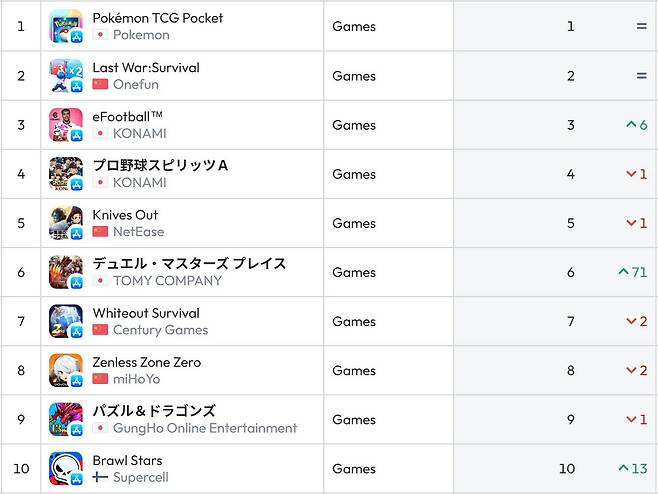Select the Games category for eFootball
Viewport: 658px width, 494px height.
point(354,125)
